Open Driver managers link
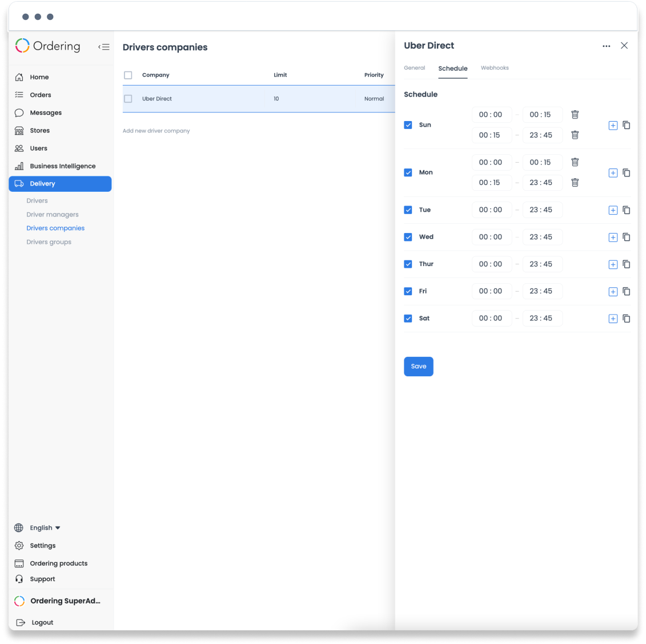646x644 pixels. click(53, 215)
